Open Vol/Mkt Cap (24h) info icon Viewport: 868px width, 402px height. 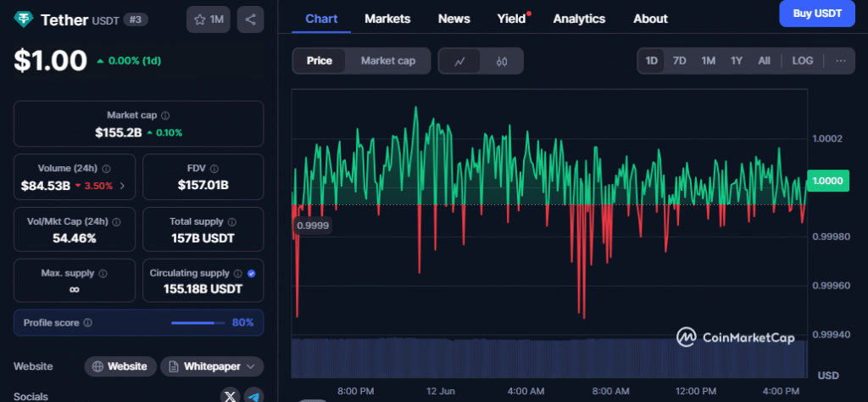point(116,221)
